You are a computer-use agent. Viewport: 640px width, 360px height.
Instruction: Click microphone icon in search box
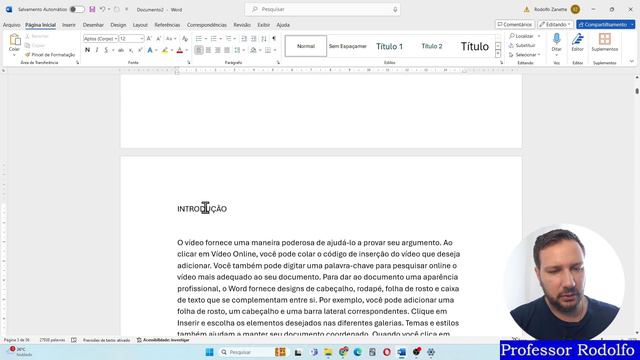(x=395, y=9)
